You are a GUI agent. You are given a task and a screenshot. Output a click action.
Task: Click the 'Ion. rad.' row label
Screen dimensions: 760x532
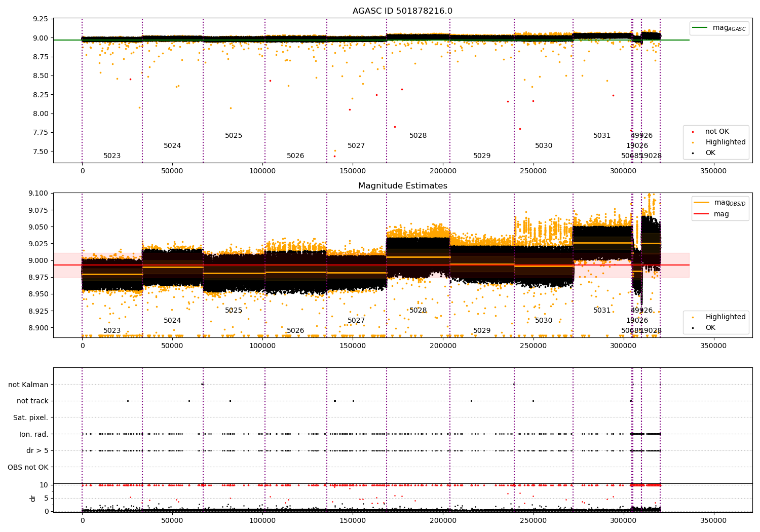pos(34,434)
